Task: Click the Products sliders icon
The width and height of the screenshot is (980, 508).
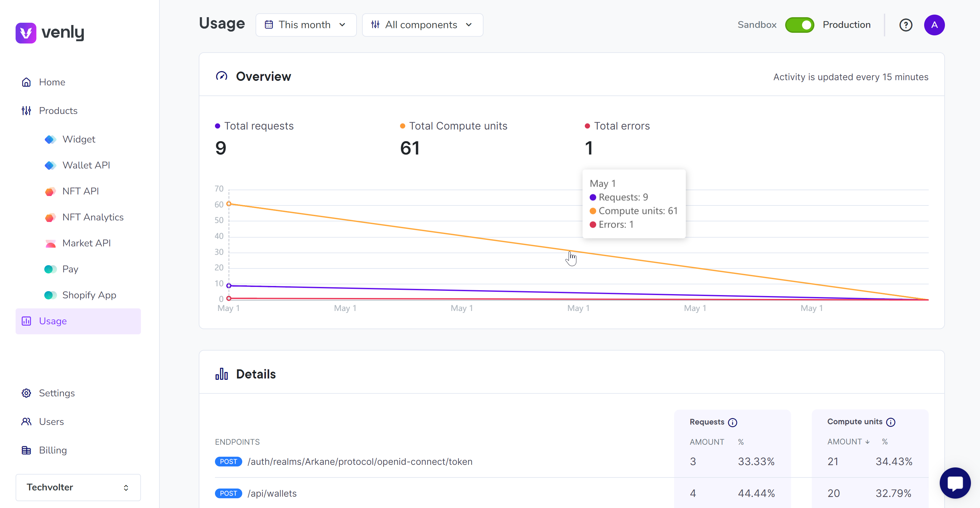Action: [x=26, y=111]
